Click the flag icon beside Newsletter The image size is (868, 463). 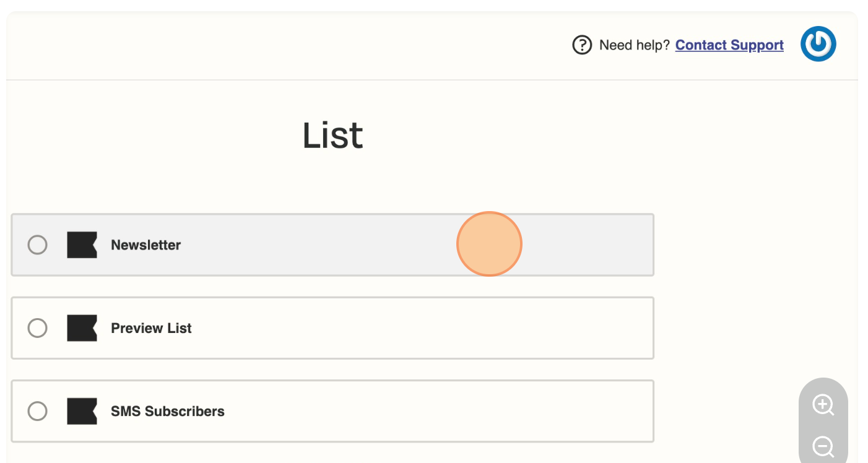(82, 244)
